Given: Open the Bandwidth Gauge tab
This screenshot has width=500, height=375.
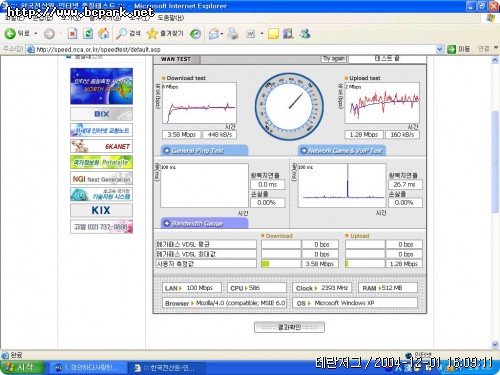Looking at the screenshot, I should pyautogui.click(x=204, y=223).
